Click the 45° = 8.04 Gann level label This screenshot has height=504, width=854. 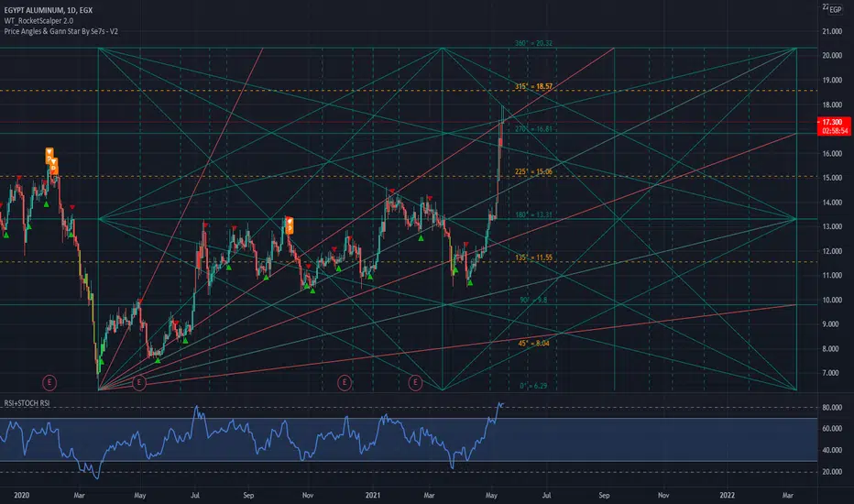pos(533,344)
